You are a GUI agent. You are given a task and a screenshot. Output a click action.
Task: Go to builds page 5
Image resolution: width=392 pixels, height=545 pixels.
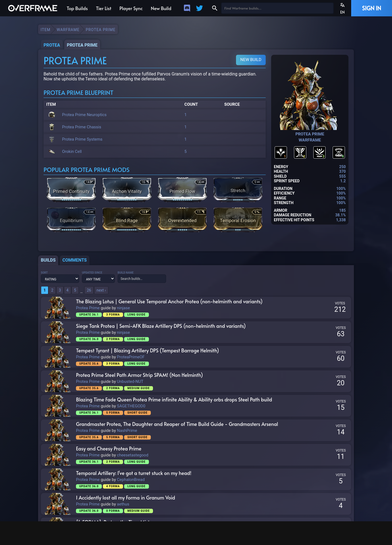pos(75,290)
